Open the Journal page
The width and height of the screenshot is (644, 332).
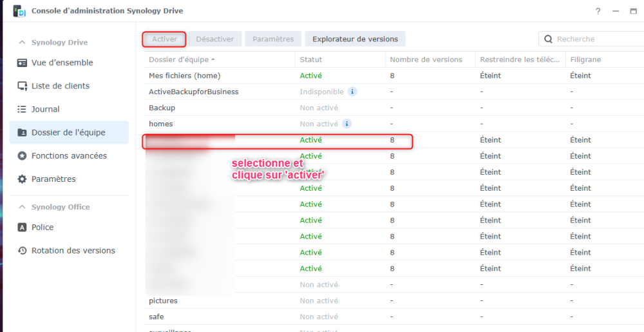tap(69, 110)
